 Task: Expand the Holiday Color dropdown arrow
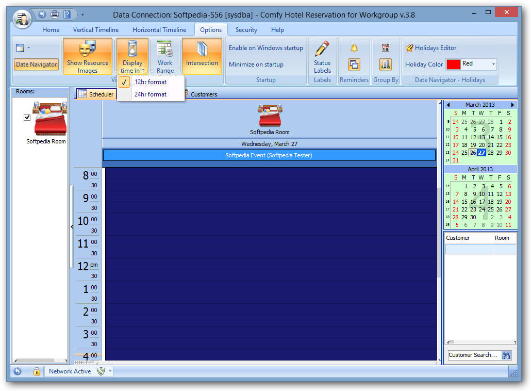pos(493,64)
